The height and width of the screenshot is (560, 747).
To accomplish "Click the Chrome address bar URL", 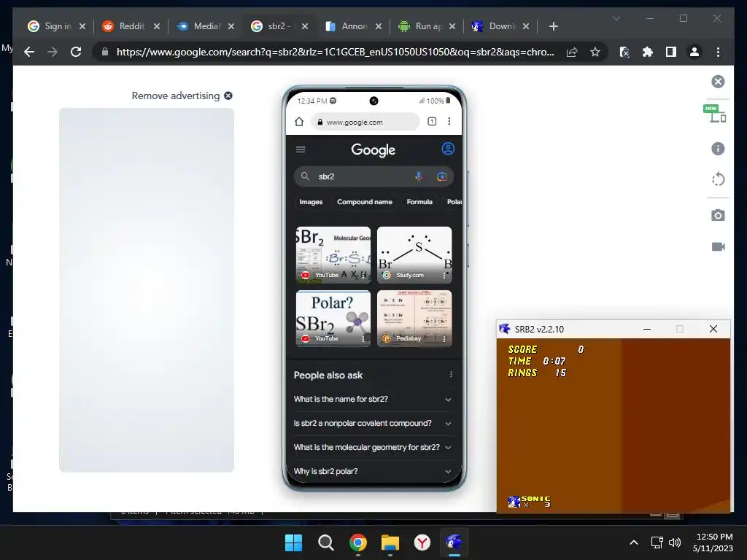I will pos(335,52).
